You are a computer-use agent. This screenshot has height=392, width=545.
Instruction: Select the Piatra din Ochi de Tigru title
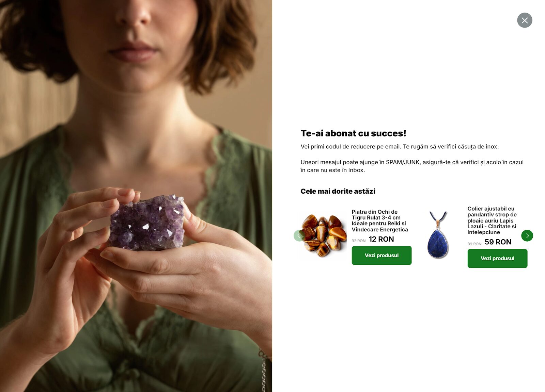point(380,220)
